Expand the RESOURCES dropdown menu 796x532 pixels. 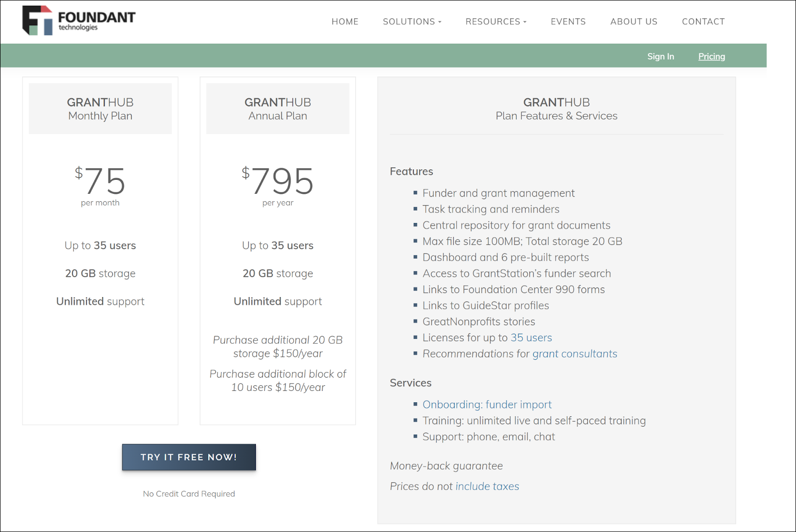click(496, 22)
